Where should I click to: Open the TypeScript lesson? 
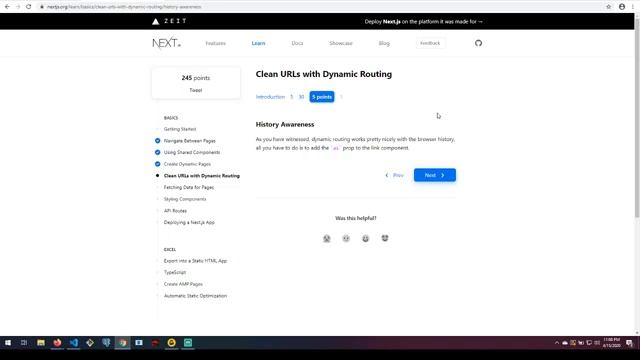click(175, 272)
